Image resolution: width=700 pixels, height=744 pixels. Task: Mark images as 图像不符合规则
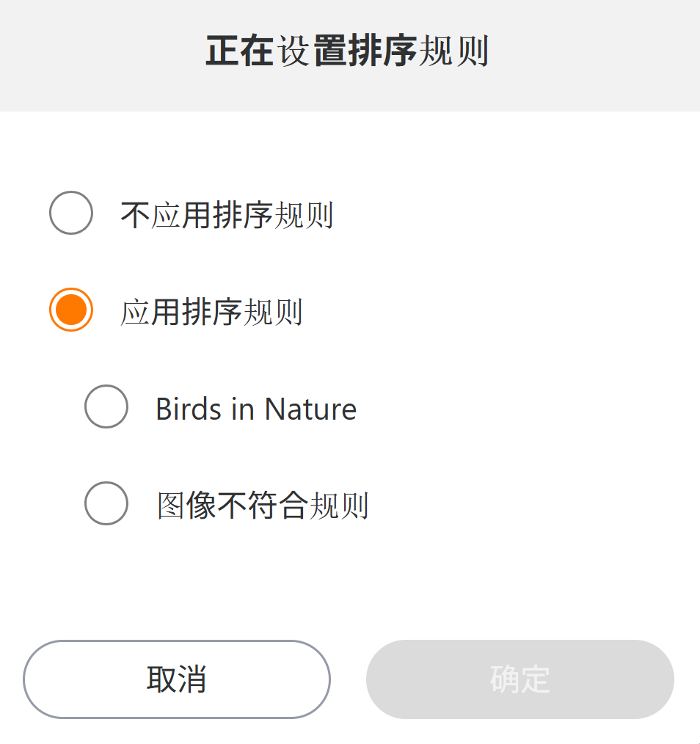106,503
